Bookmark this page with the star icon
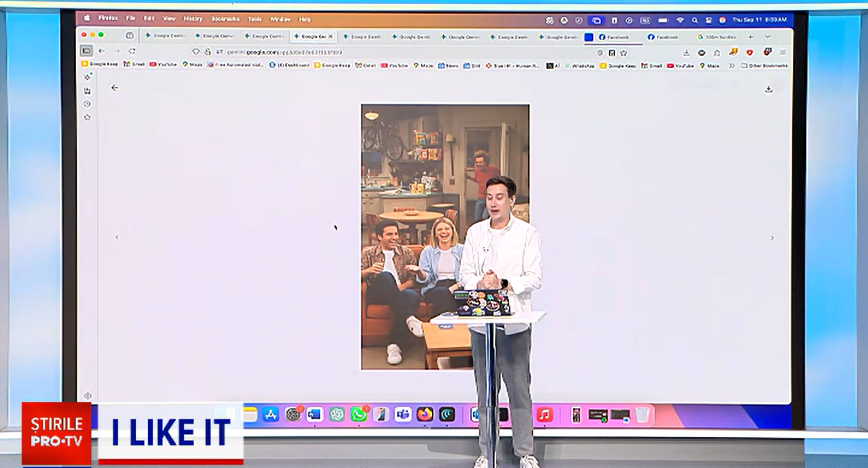The height and width of the screenshot is (468, 868). click(x=624, y=53)
